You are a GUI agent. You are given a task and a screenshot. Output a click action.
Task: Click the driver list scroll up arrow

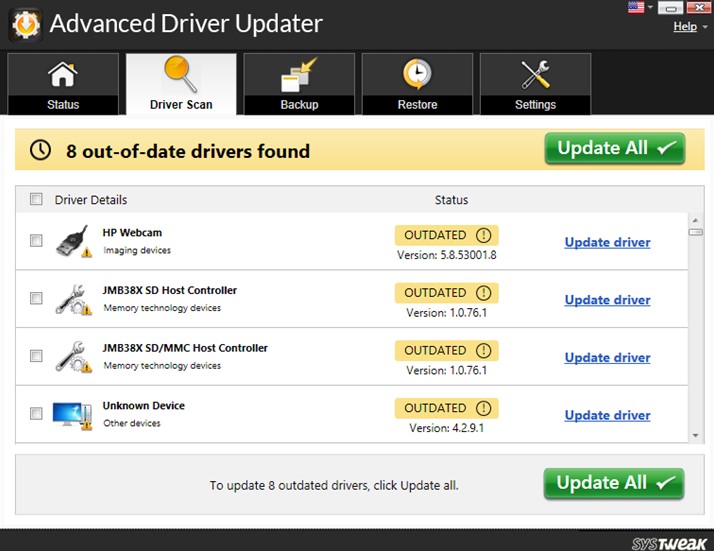[695, 220]
